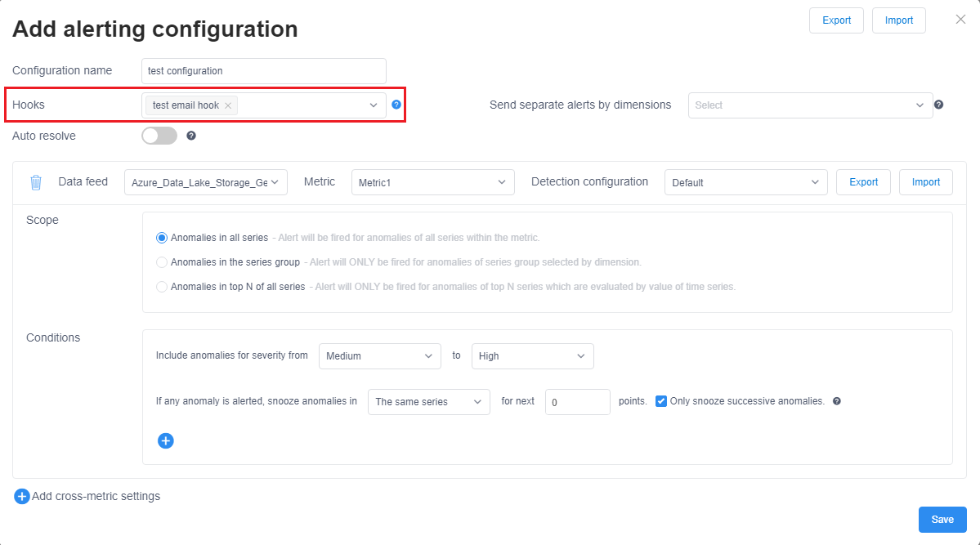Click the top Import button
This screenshot has width=980, height=545.
tap(898, 20)
